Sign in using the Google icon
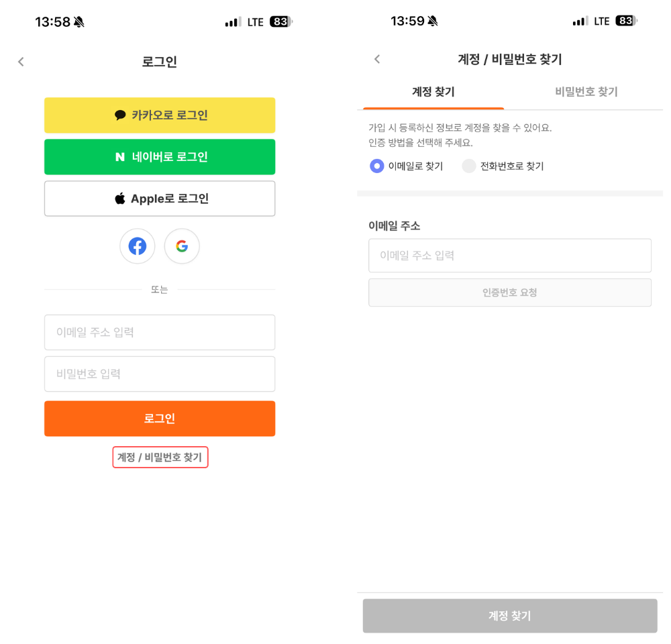The height and width of the screenshot is (644, 671). (182, 246)
